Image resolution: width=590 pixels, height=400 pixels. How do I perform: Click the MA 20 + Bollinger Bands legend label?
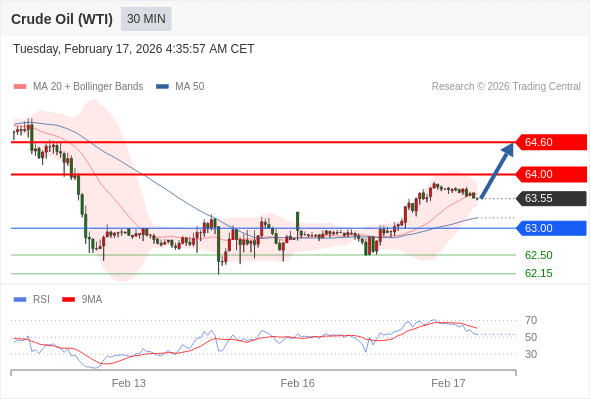(88, 87)
